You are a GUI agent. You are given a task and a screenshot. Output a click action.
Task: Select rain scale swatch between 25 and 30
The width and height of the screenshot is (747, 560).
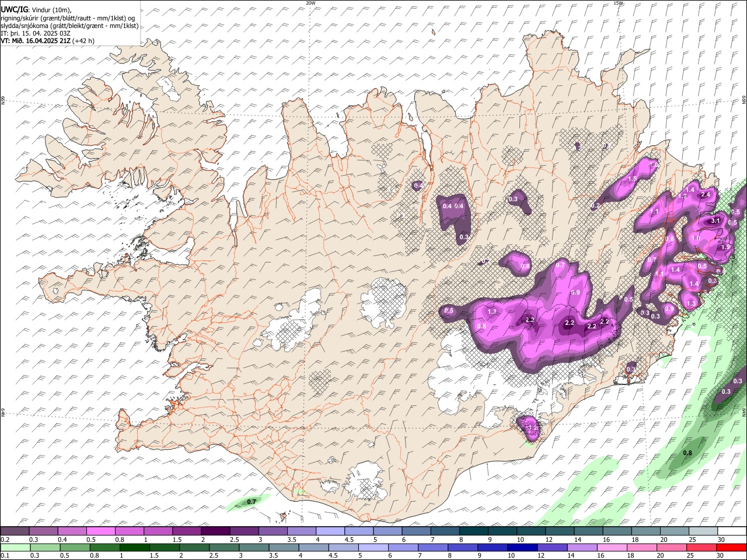tap(701, 547)
